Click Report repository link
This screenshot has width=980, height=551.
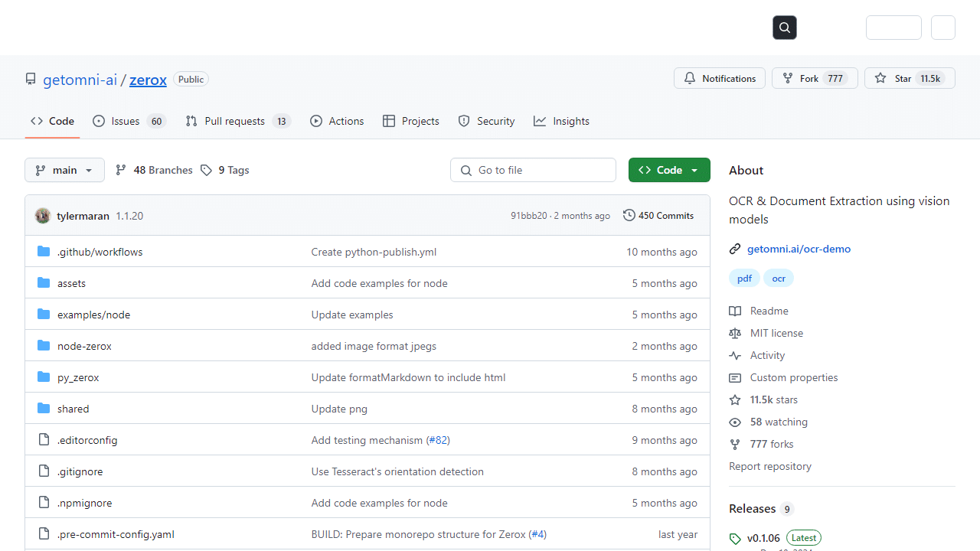(x=770, y=466)
